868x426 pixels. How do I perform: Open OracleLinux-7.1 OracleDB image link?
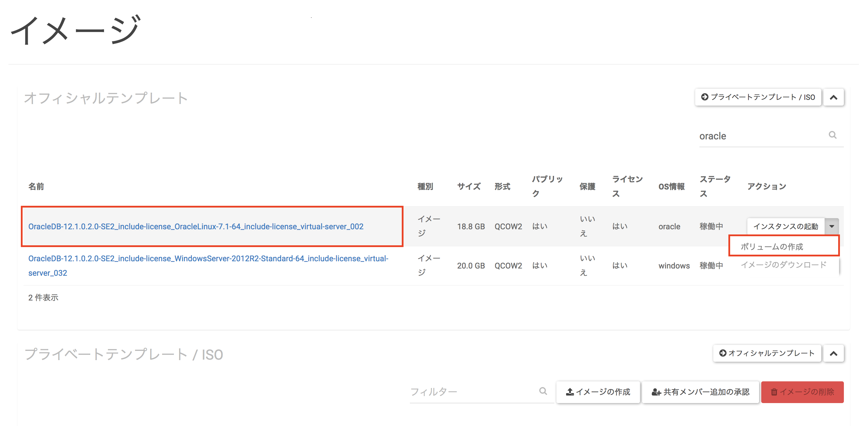(x=195, y=227)
